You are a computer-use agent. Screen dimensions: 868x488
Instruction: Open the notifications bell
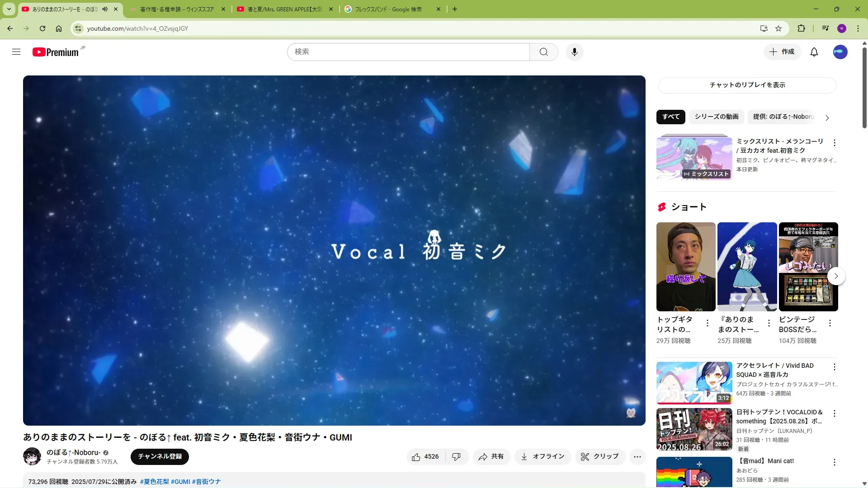[814, 52]
